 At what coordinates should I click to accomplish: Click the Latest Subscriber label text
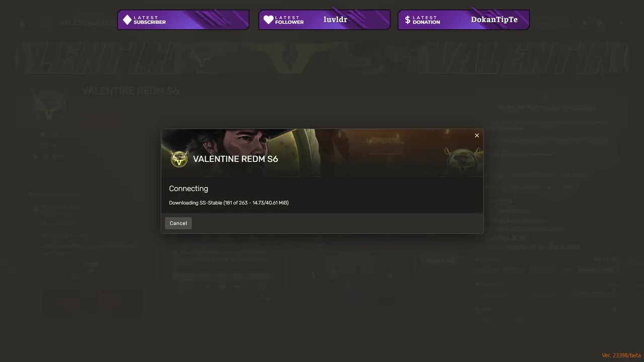149,20
